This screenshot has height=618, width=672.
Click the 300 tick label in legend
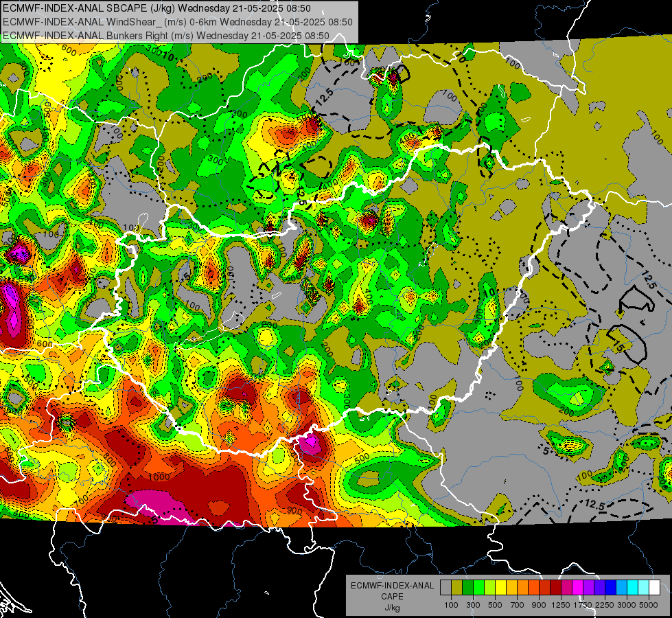[473, 605]
